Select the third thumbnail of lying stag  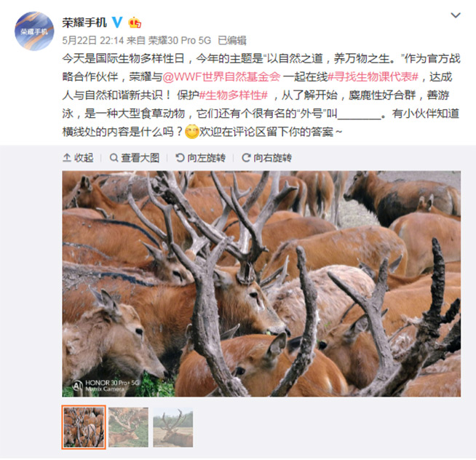[173, 427]
